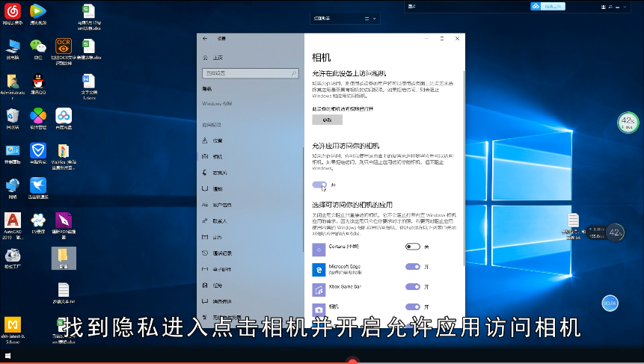Click the Email (电子邮件) sidebar icon

point(205,269)
